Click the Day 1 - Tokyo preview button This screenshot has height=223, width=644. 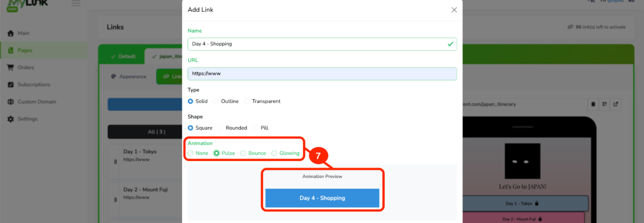click(525, 203)
